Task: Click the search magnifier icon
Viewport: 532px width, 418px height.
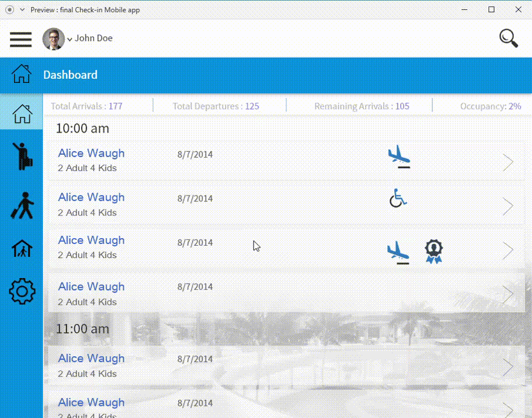Action: 509,39
